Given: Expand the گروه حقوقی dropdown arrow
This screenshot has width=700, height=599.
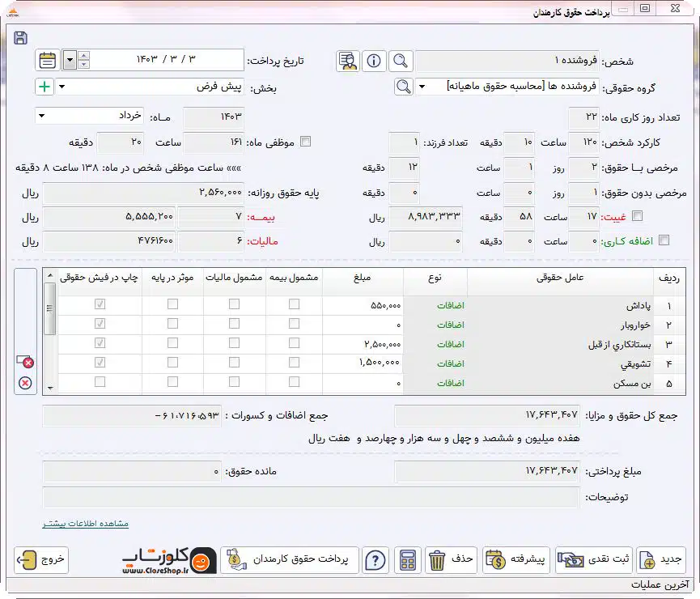Looking at the screenshot, I should click(422, 87).
